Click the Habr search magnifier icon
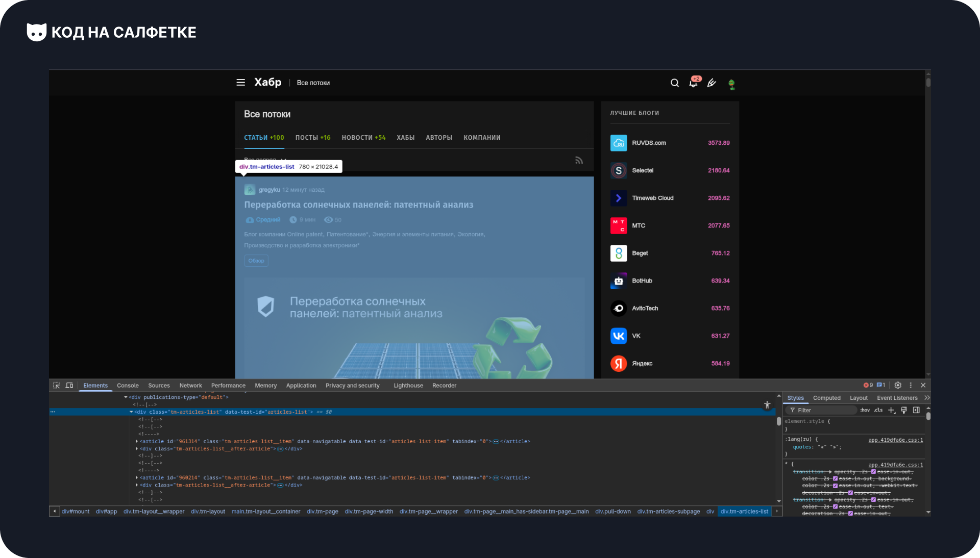This screenshot has width=980, height=558. point(675,83)
